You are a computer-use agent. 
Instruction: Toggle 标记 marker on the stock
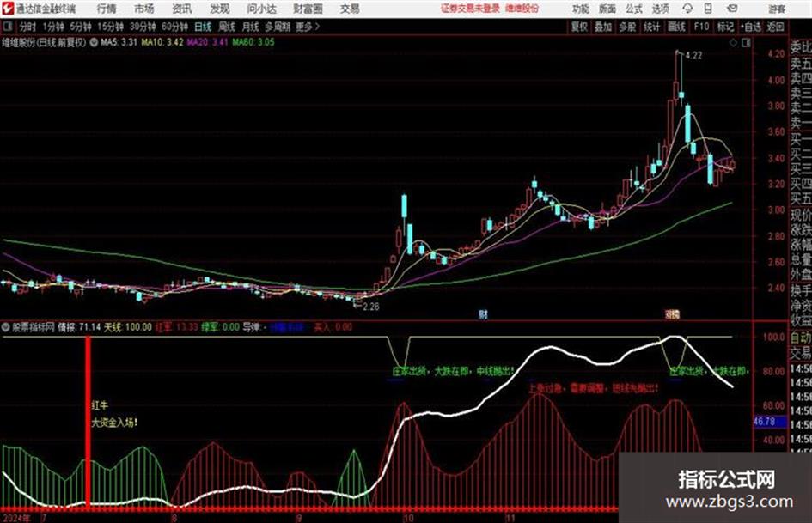(x=725, y=27)
